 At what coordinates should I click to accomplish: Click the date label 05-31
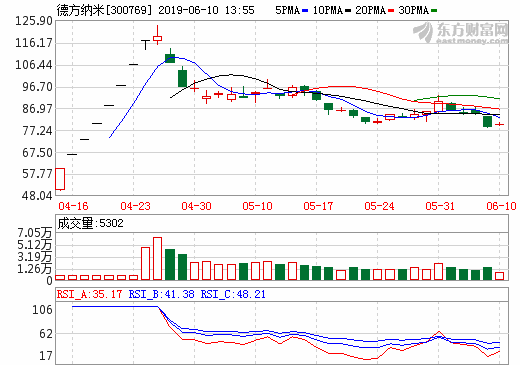[440, 206]
